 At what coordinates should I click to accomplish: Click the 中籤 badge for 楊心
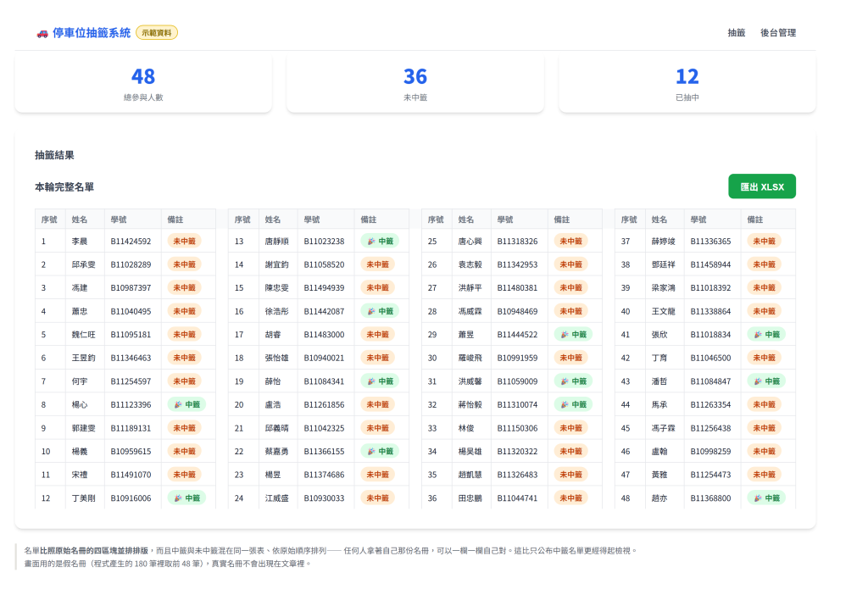tap(186, 404)
